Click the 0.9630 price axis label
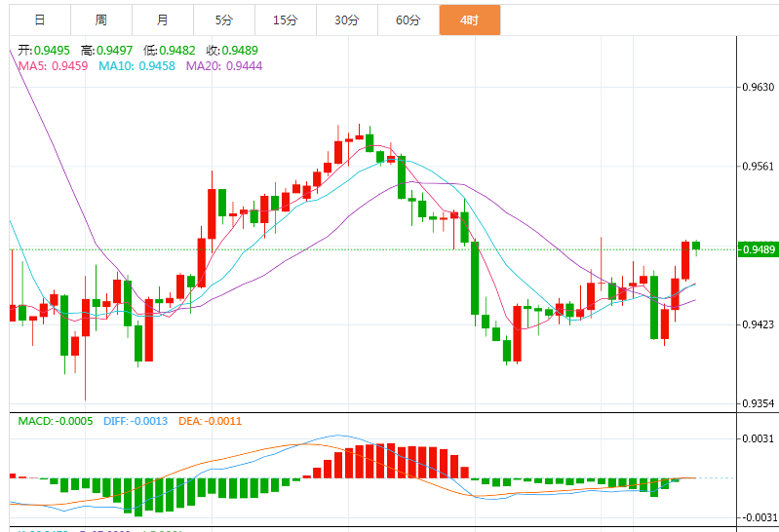779x532 pixels. (x=759, y=88)
